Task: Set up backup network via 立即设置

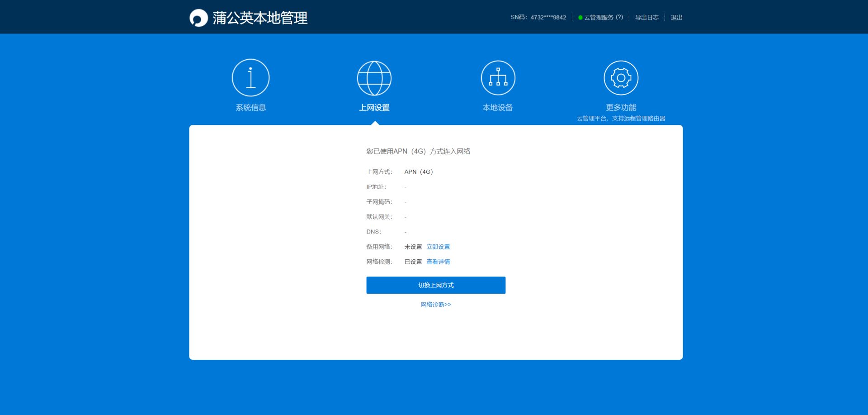Action: pos(438,247)
